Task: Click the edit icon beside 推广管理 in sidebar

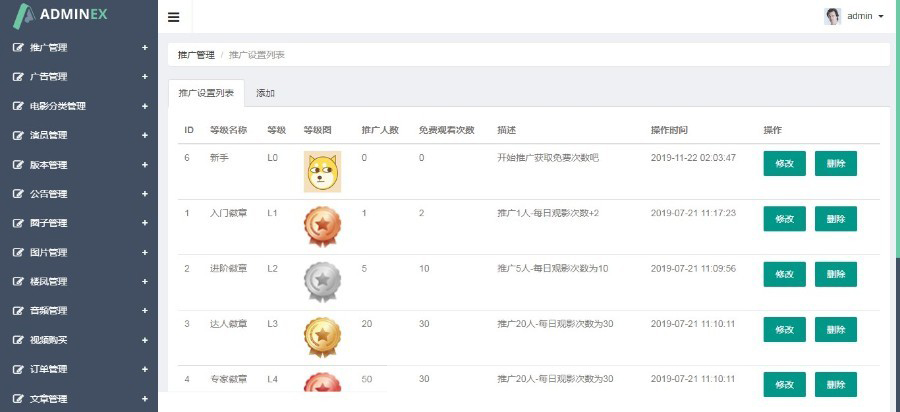Action: click(x=18, y=48)
